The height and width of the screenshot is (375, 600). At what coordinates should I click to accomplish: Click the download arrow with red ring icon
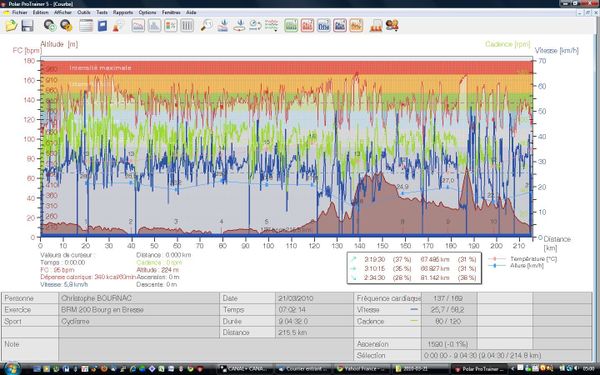(239, 26)
